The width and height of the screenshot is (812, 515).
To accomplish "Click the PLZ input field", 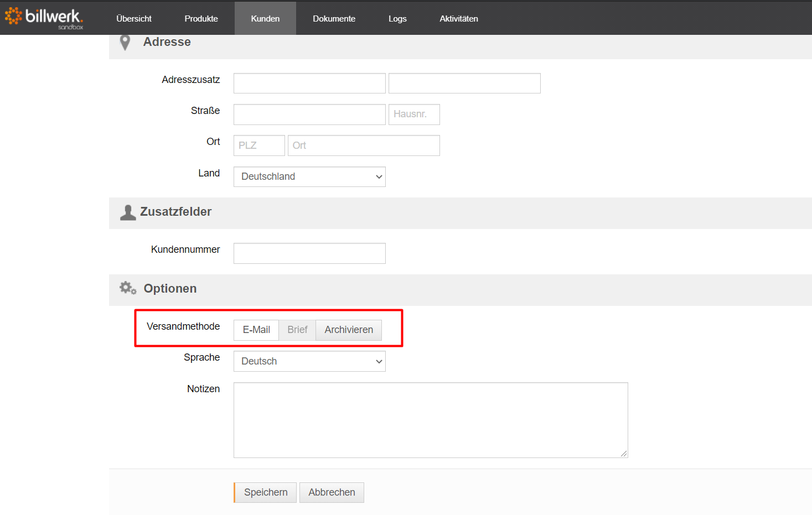I will point(259,145).
